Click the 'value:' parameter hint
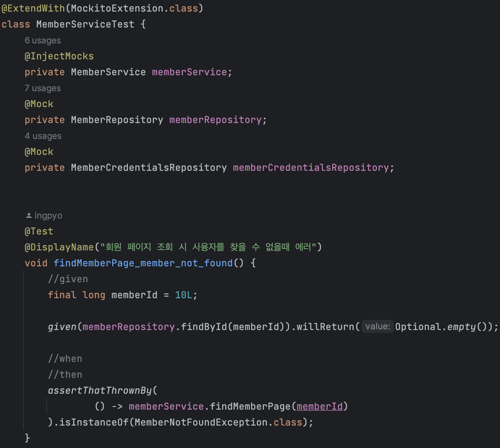Screen dimensions: 500x448 tap(378, 326)
